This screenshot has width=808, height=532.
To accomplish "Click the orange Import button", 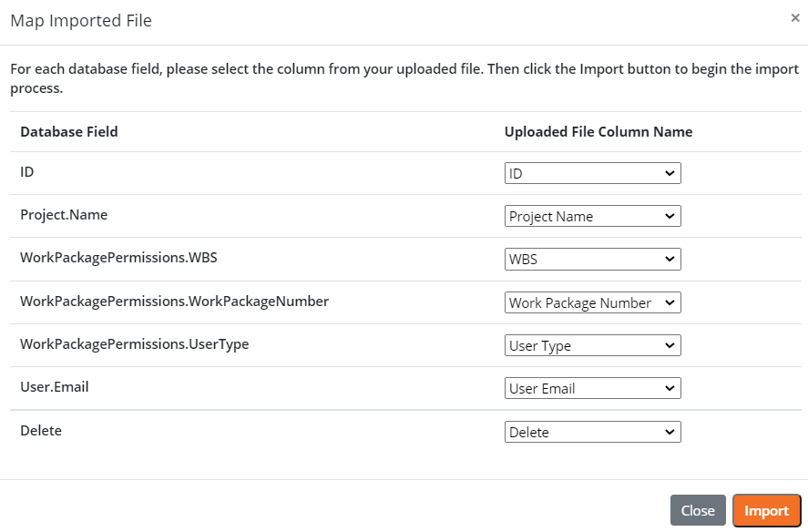I will click(x=766, y=511).
